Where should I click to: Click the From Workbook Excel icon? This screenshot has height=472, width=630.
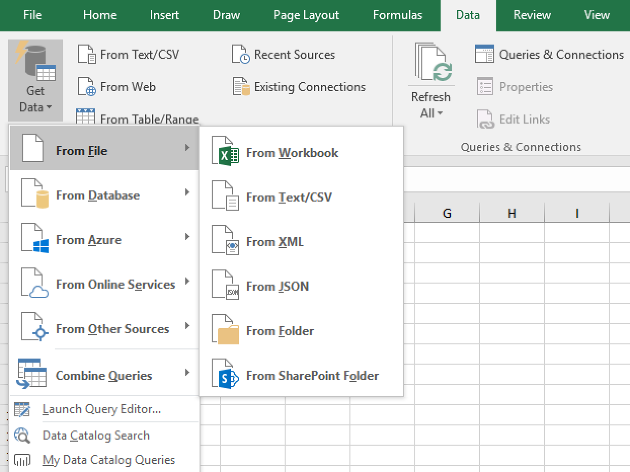pyautogui.click(x=225, y=151)
